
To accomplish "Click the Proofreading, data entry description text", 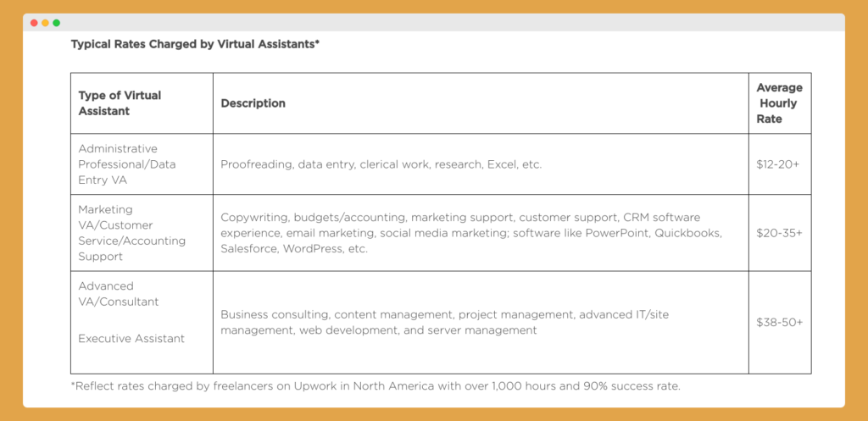I will pyautogui.click(x=381, y=164).
